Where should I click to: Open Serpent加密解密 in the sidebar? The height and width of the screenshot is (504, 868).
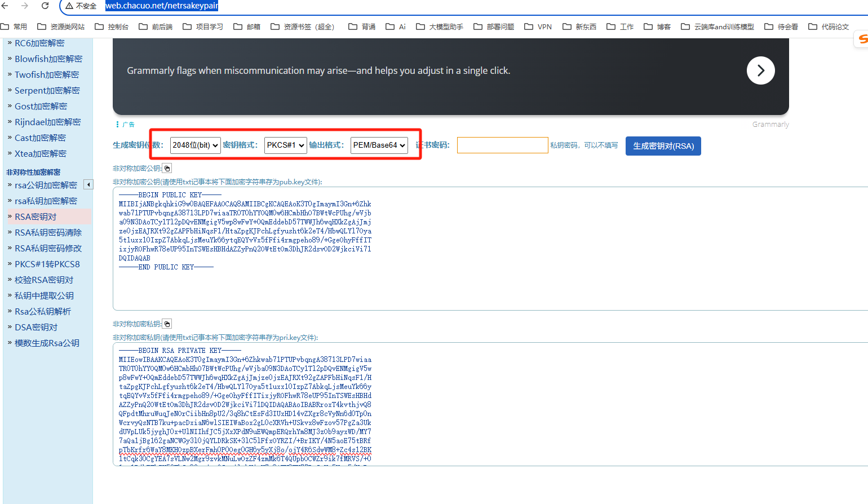[x=47, y=90]
